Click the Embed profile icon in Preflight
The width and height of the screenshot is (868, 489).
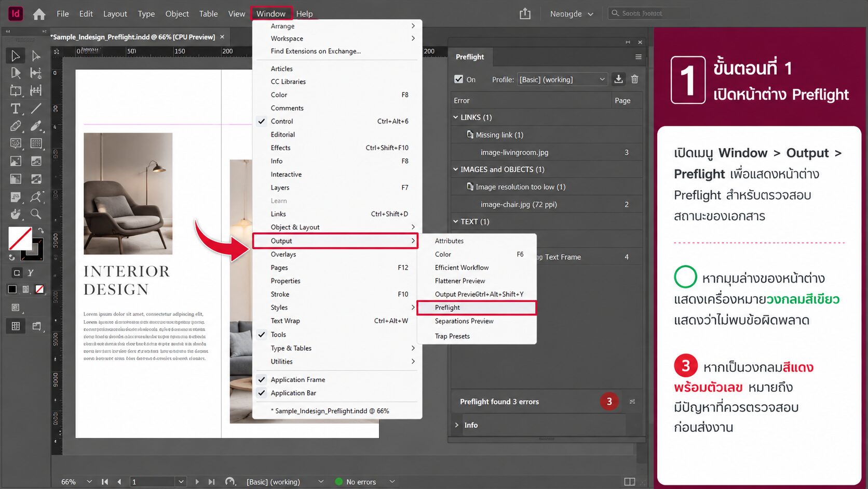click(618, 79)
